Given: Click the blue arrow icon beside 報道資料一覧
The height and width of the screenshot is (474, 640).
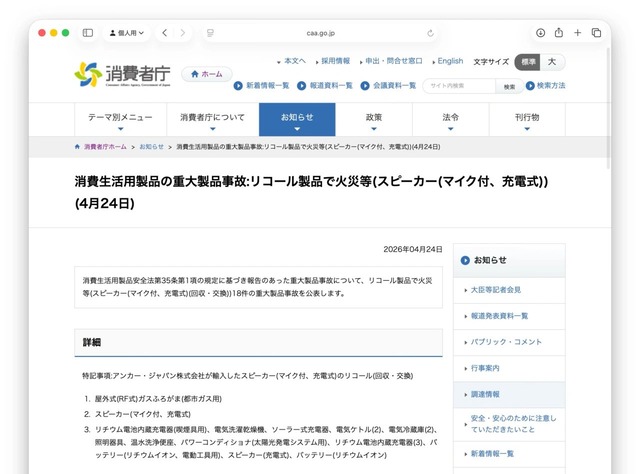Looking at the screenshot, I should (x=302, y=86).
